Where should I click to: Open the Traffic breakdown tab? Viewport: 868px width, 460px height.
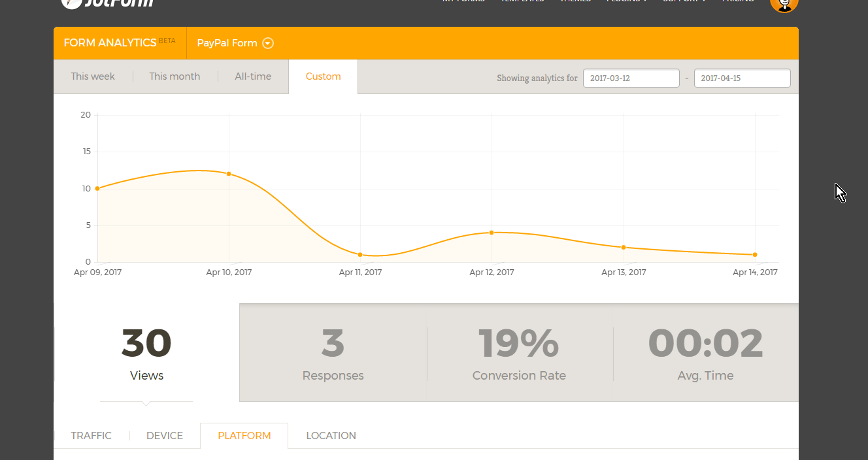click(x=92, y=436)
